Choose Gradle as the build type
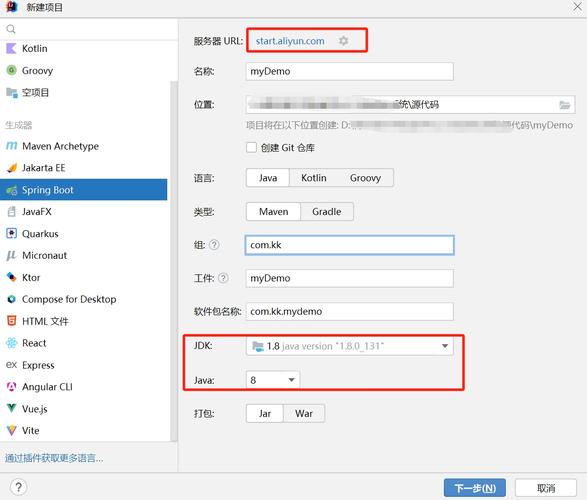Viewport: 587px width, 500px height. point(326,212)
